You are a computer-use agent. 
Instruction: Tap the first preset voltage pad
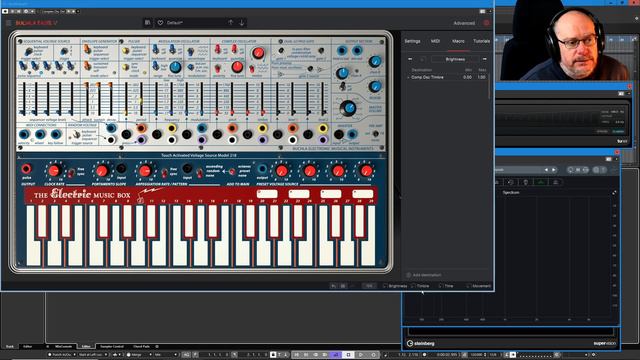(267, 193)
